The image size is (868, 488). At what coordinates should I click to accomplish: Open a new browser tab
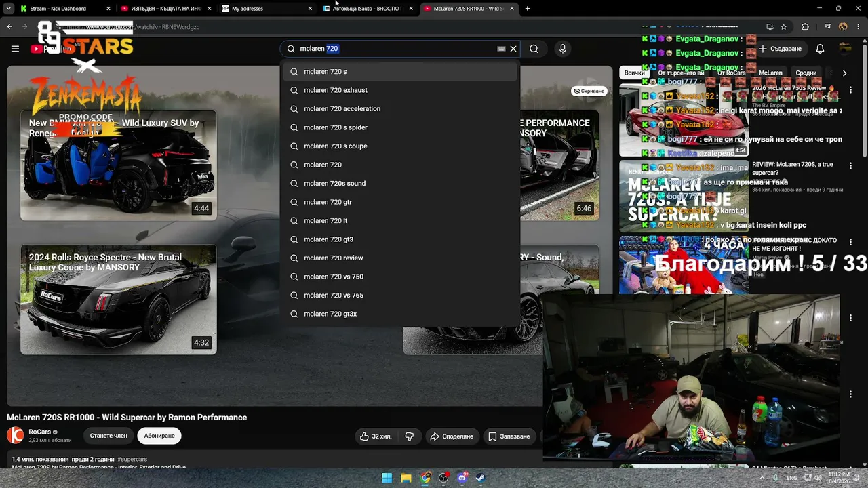(528, 9)
